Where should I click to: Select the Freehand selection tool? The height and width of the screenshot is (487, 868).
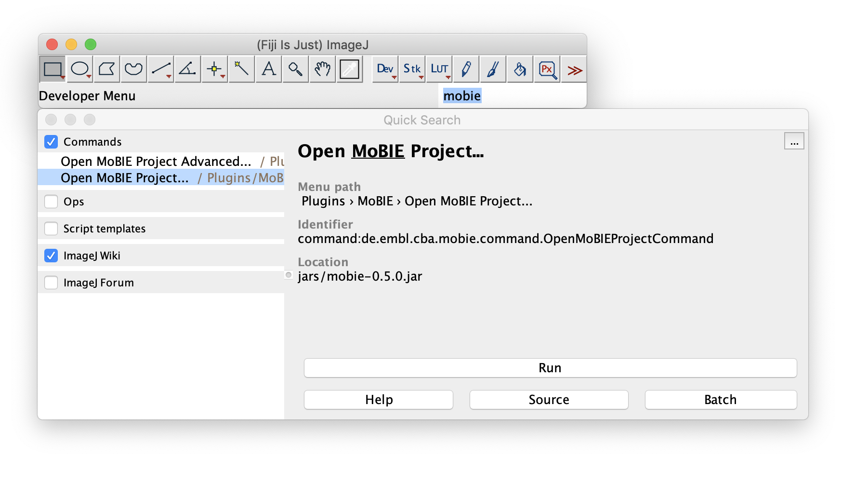(133, 69)
